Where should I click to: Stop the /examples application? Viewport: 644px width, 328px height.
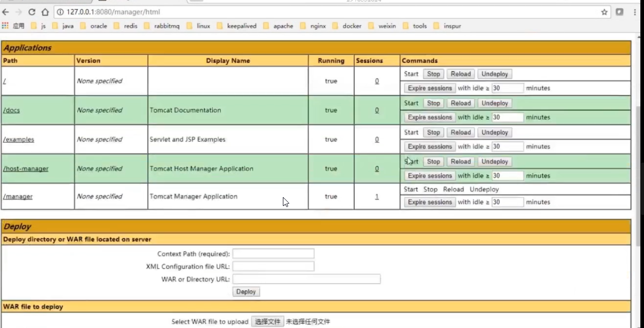pyautogui.click(x=434, y=132)
